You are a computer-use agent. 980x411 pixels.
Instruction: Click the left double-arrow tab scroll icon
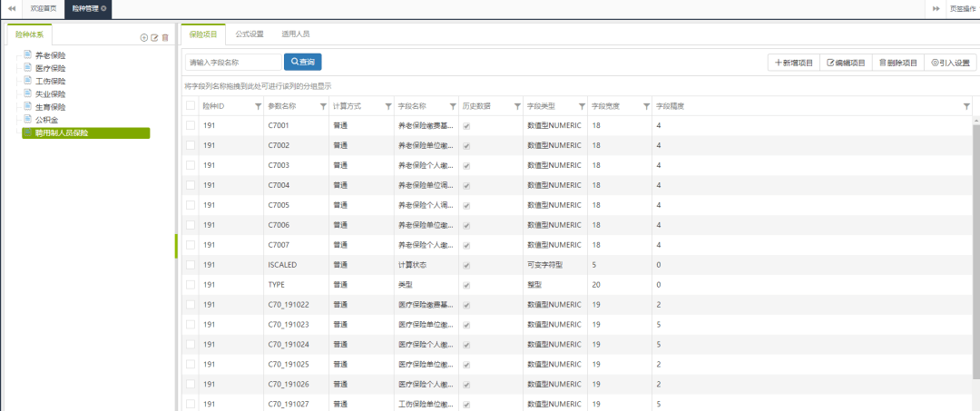[x=11, y=8]
